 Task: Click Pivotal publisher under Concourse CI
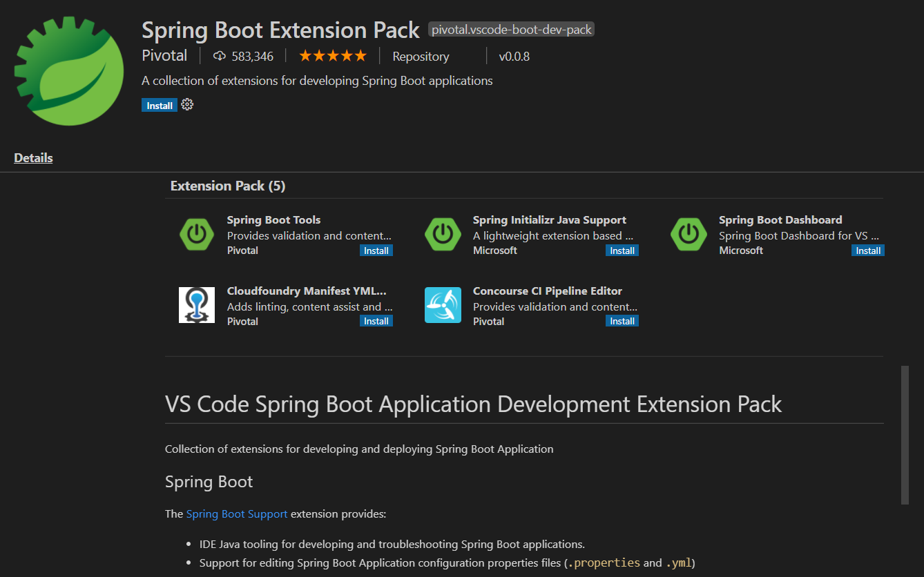488,321
